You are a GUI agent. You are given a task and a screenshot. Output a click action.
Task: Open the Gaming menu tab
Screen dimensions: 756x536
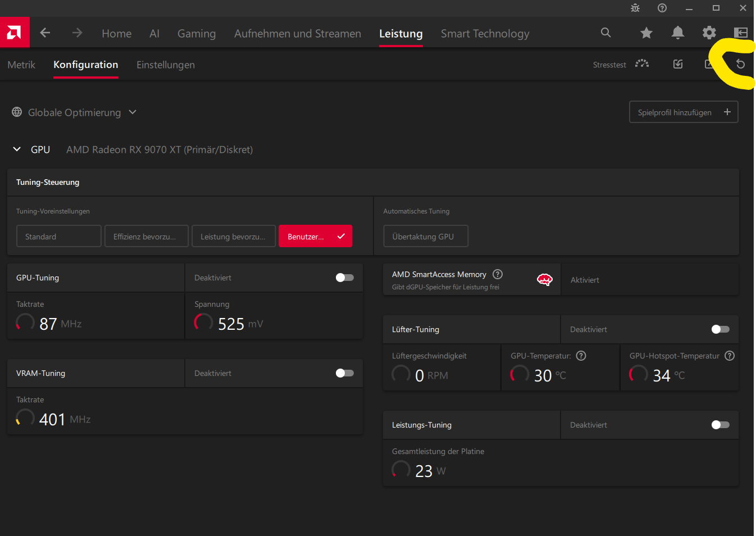click(197, 34)
